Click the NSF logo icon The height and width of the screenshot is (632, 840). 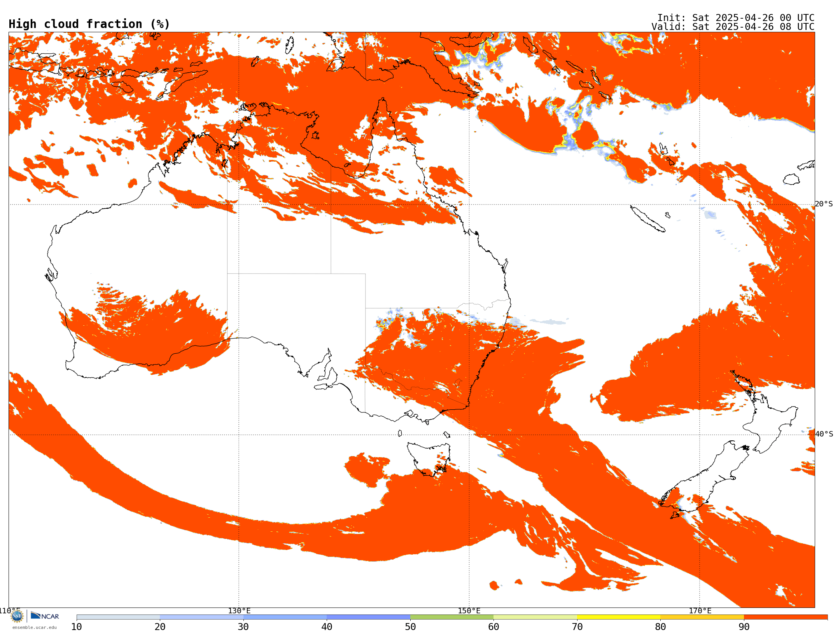17,616
